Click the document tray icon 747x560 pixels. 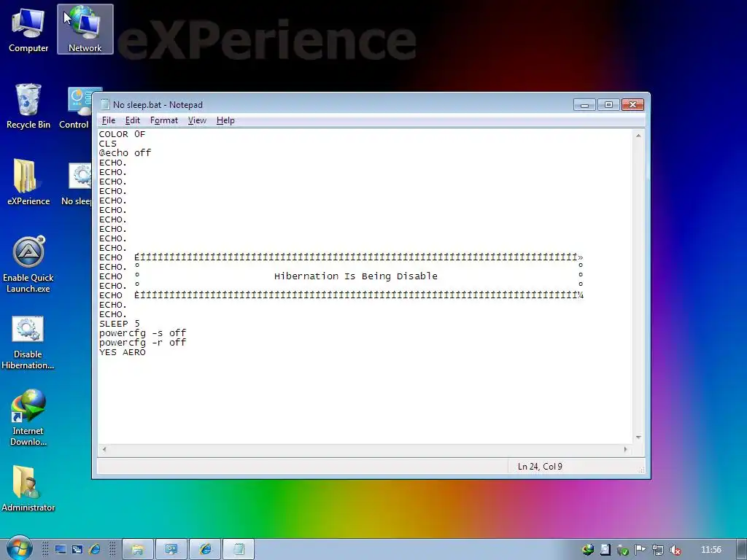605,550
